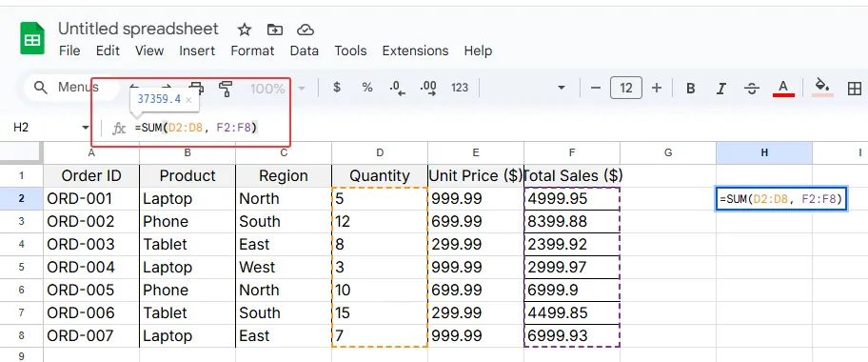Image resolution: width=868 pixels, height=362 pixels.
Task: Decrease font size with minus
Action: click(x=596, y=88)
